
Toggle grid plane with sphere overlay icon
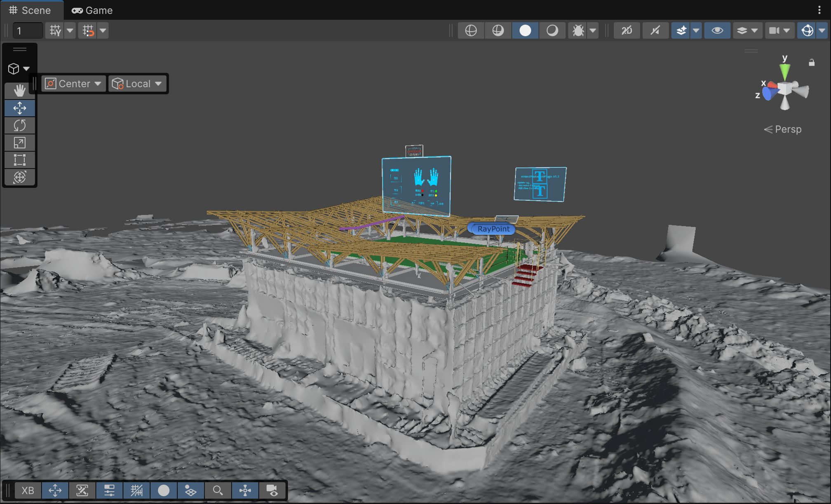[x=190, y=490]
